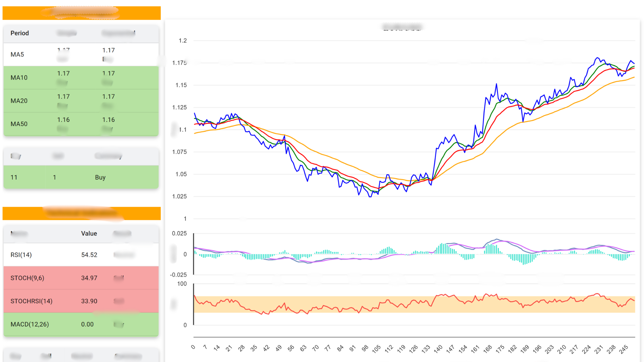This screenshot has width=644, height=362.
Task: Select the MA50 row label
Action: [x=19, y=124]
